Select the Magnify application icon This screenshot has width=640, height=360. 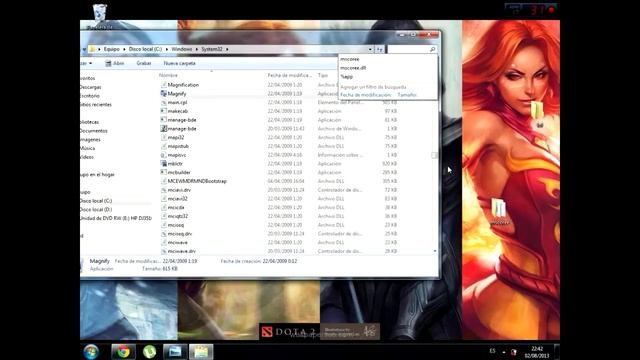(x=164, y=93)
